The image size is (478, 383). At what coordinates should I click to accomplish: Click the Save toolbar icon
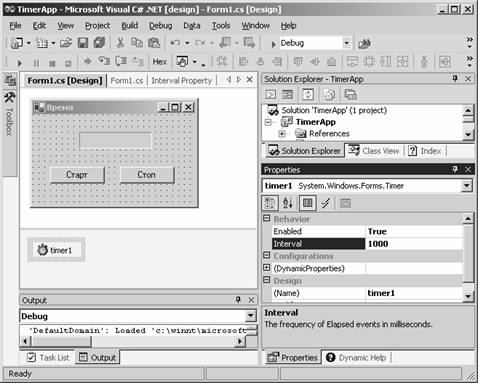click(83, 43)
